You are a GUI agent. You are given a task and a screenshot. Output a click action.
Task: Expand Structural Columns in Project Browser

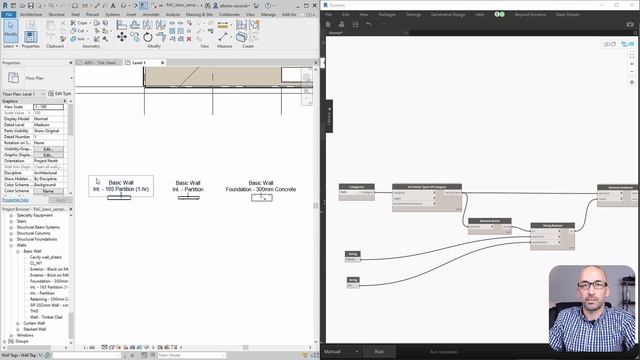pyautogui.click(x=11, y=233)
